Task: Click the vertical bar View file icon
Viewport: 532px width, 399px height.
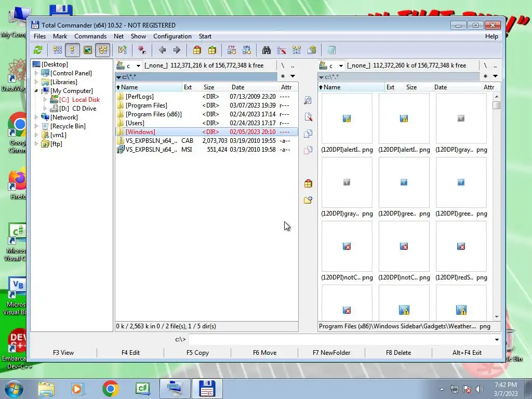Action: pyautogui.click(x=308, y=100)
